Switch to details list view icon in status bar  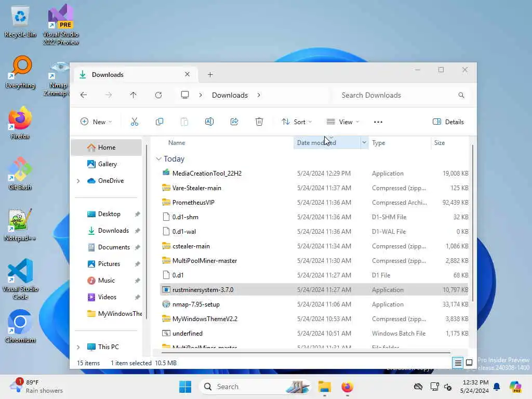tap(458, 363)
